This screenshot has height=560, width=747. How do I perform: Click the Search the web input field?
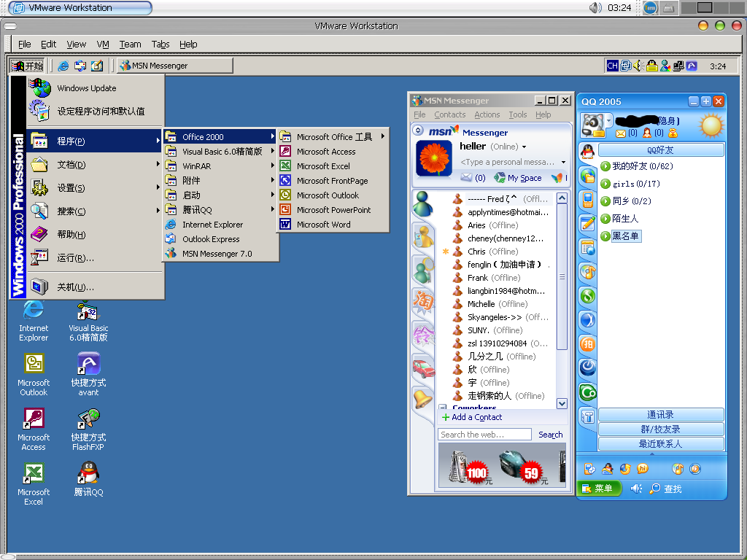tap(484, 435)
